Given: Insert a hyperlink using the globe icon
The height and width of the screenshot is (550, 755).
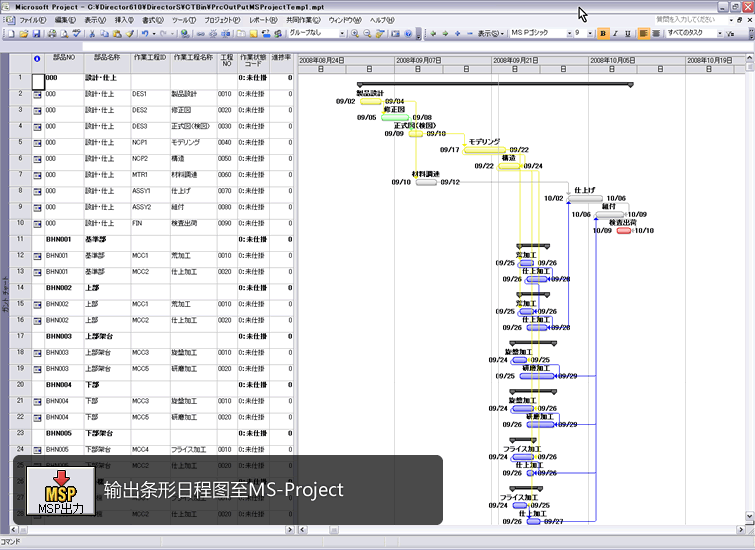Looking at the screenshot, I should tap(185, 34).
